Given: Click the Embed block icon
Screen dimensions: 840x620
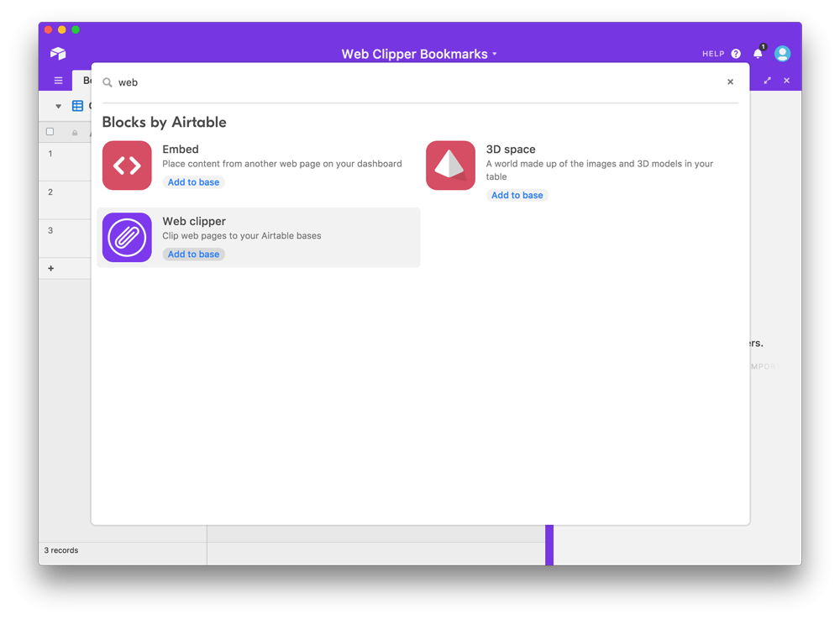Looking at the screenshot, I should 127,165.
